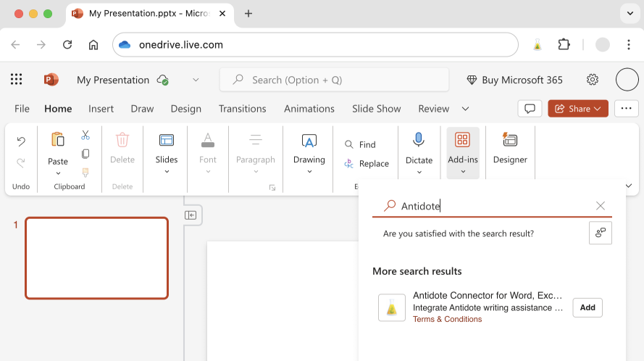Click the Undo arrow icon
The width and height of the screenshot is (644, 361).
click(21, 141)
